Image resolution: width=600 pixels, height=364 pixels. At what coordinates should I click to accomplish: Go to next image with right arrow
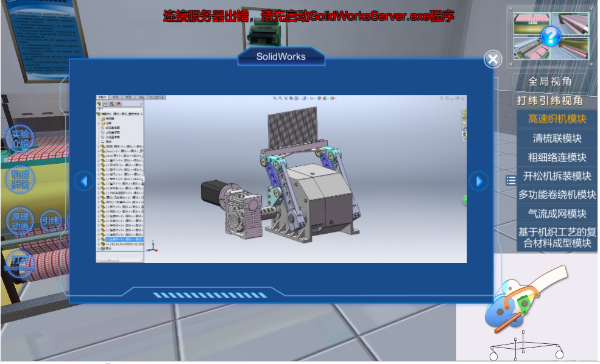[x=479, y=181]
